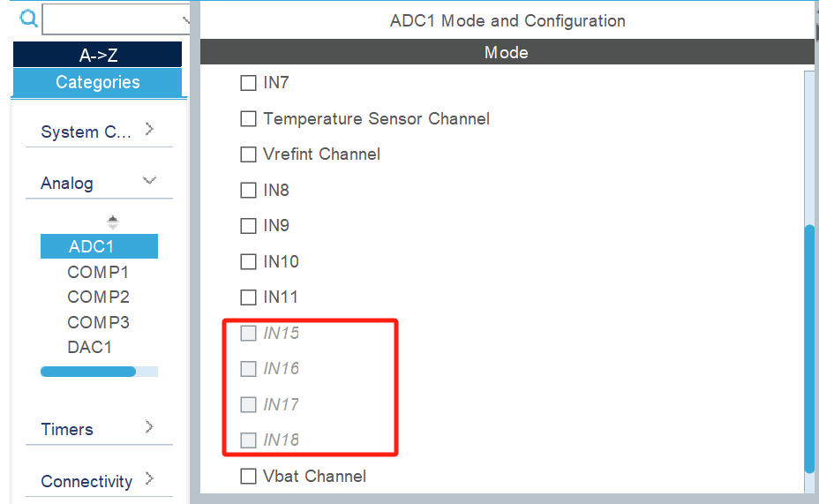
Task: Tick the Vrefint Channel checkbox
Action: click(249, 154)
